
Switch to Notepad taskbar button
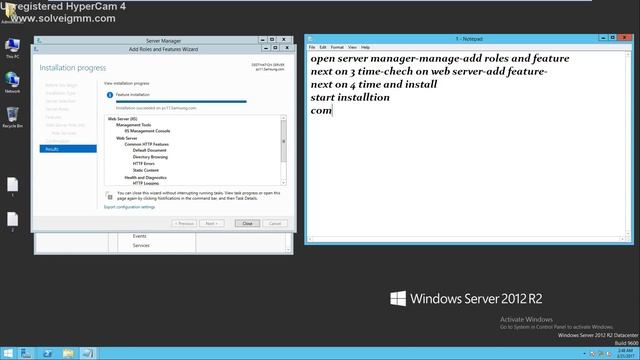click(x=88, y=353)
